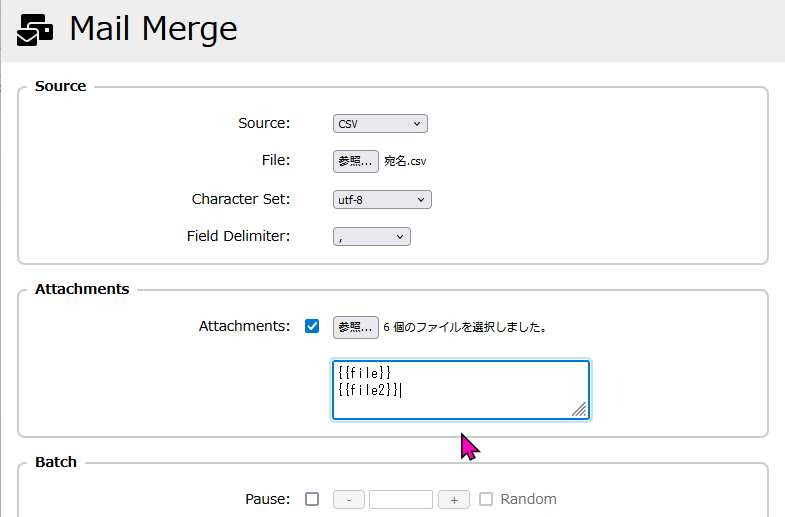Grab the text area resize handle
The width and height of the screenshot is (785, 517).
[579, 409]
